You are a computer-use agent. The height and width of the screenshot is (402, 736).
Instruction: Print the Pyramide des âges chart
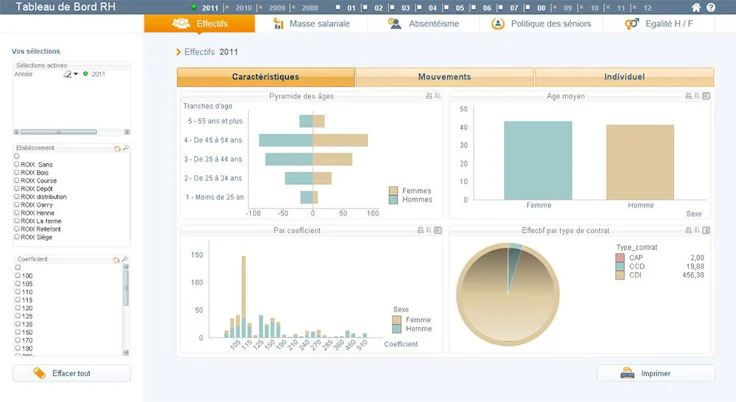point(429,96)
